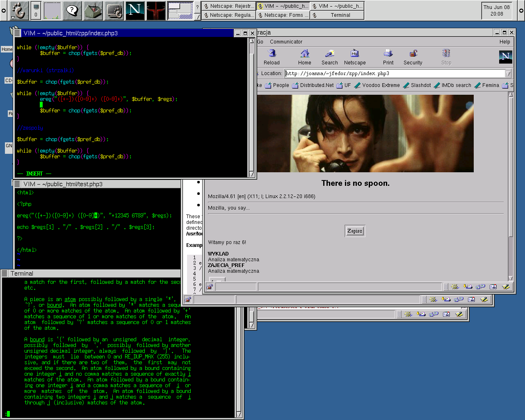The height and width of the screenshot is (420, 525).
Task: Open Address Book in rearmost Netscape window's bar
Action: click(x=447, y=314)
